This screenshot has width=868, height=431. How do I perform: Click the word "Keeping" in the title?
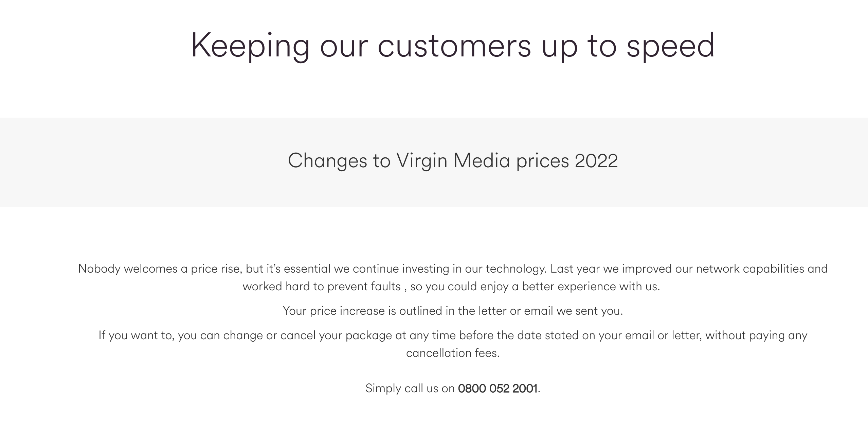251,46
